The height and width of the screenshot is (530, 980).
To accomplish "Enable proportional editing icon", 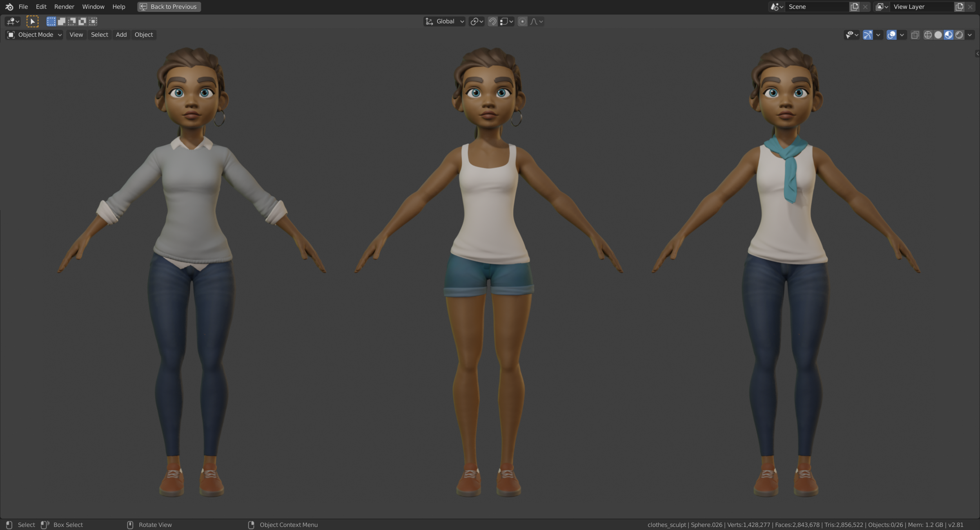I will coord(523,22).
